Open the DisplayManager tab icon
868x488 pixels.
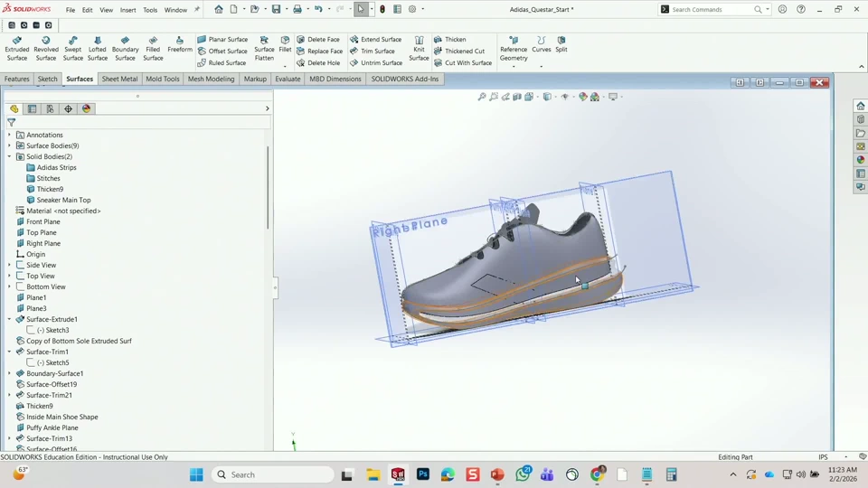tap(86, 108)
